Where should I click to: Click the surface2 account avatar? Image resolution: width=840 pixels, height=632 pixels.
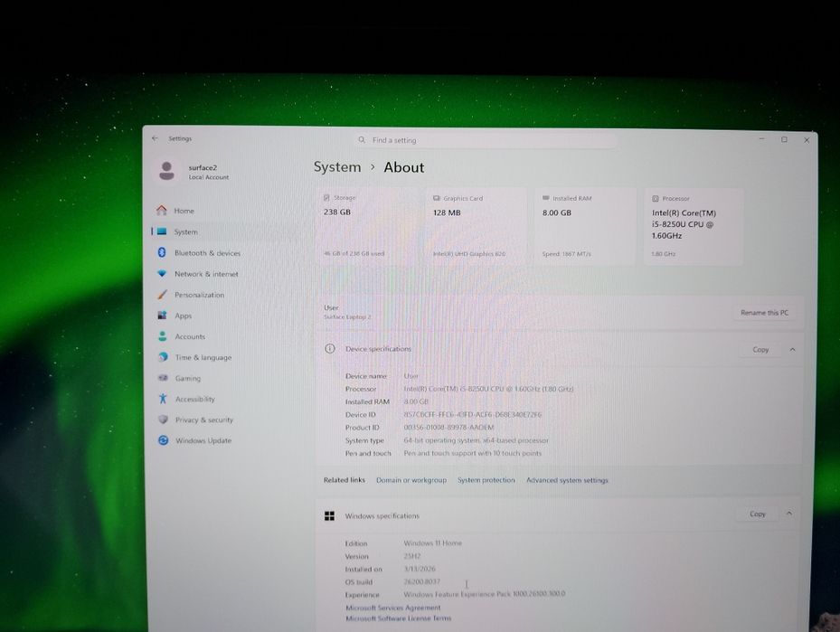pyautogui.click(x=166, y=172)
